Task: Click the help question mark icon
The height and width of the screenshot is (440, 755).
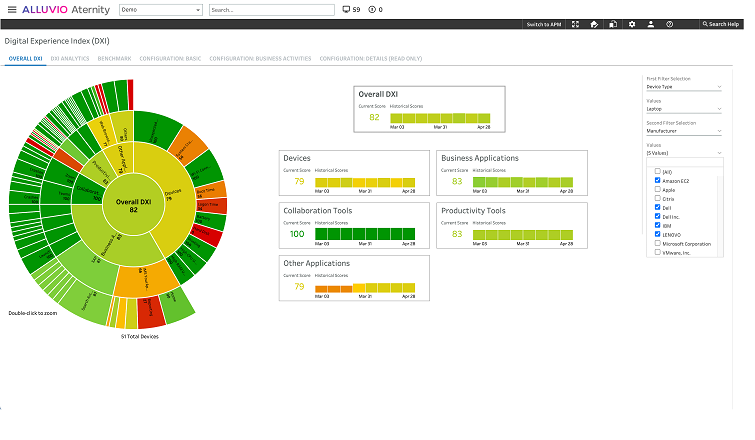Action: tap(669, 24)
